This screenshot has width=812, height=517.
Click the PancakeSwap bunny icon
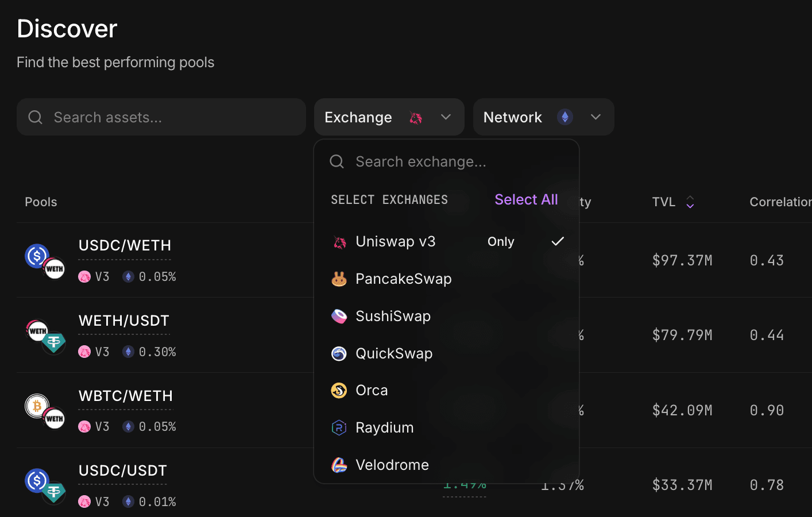[339, 279]
